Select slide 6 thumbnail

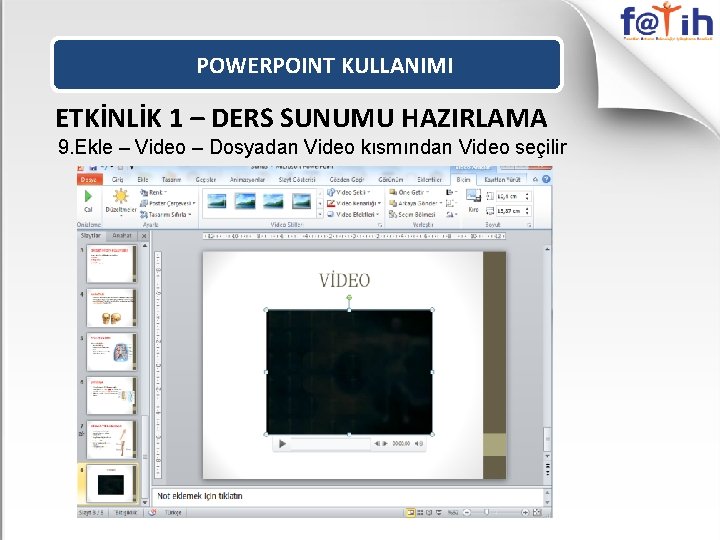(x=112, y=396)
